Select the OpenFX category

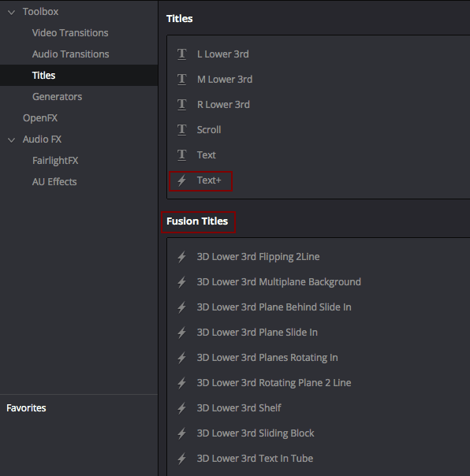point(40,117)
